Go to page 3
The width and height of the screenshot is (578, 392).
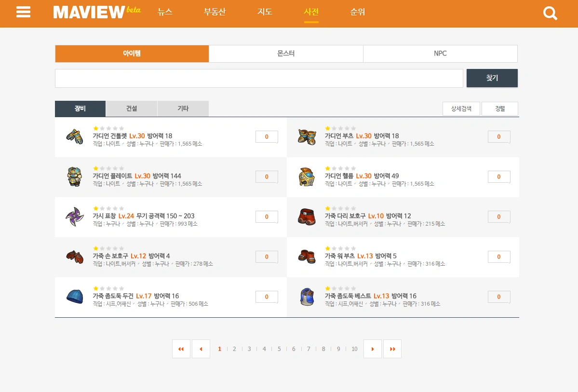coord(249,349)
